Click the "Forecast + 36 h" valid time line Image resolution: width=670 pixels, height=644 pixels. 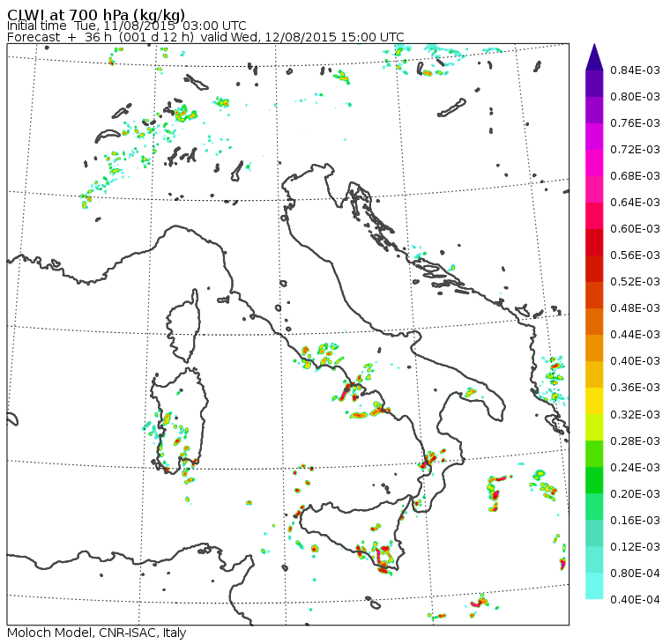point(205,37)
